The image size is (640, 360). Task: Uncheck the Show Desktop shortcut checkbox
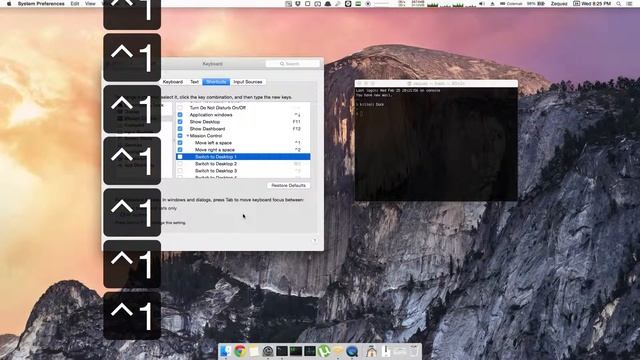(x=180, y=122)
